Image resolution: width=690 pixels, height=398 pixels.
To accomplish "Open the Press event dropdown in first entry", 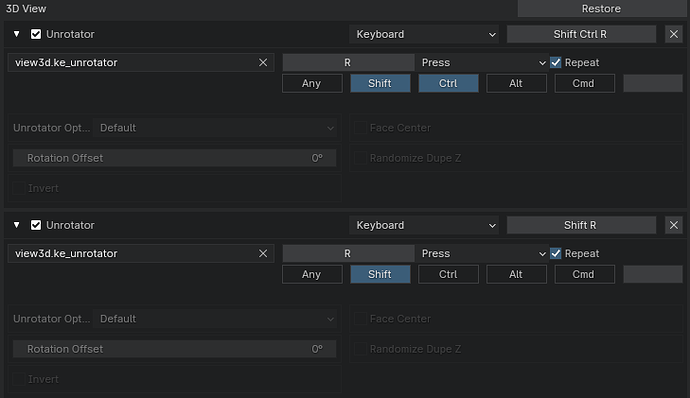I will pos(482,63).
